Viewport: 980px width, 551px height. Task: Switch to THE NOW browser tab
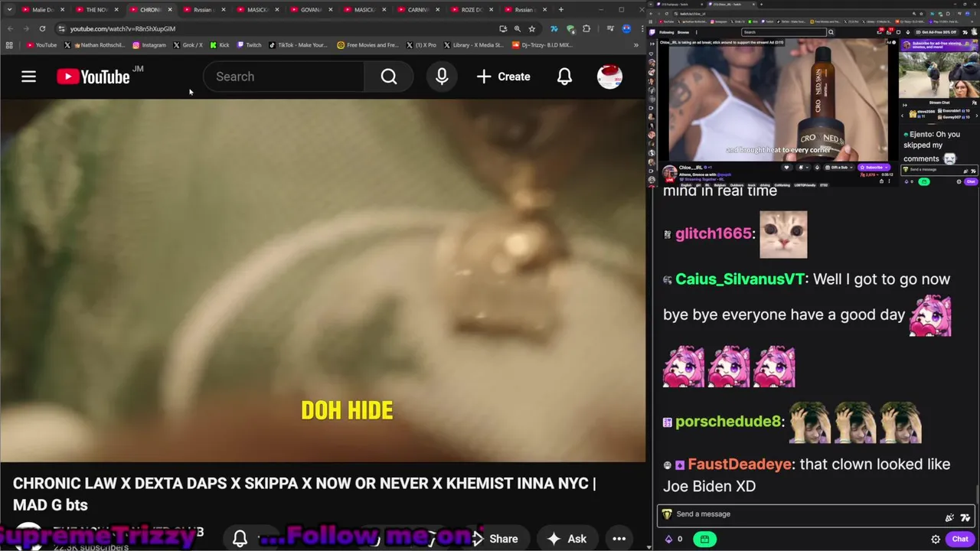point(96,10)
